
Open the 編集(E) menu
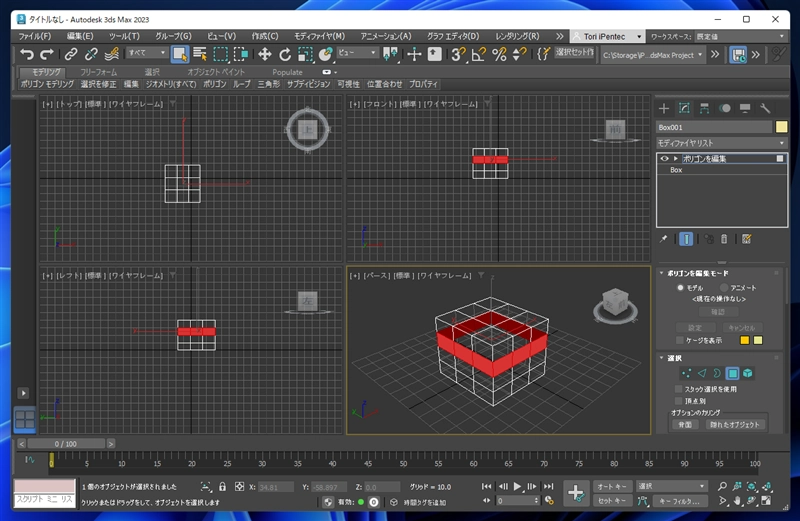pos(80,36)
